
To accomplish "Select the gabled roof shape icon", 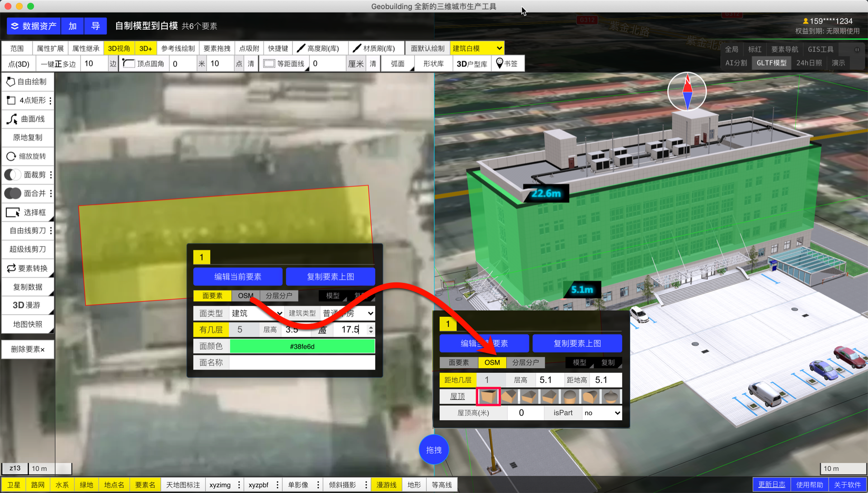I will click(509, 396).
